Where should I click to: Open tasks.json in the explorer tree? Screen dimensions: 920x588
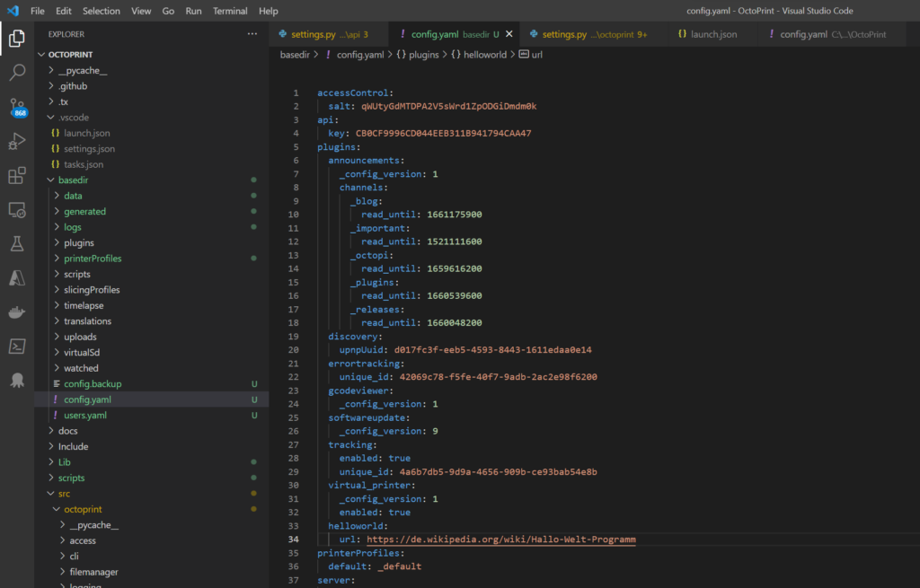(84, 165)
